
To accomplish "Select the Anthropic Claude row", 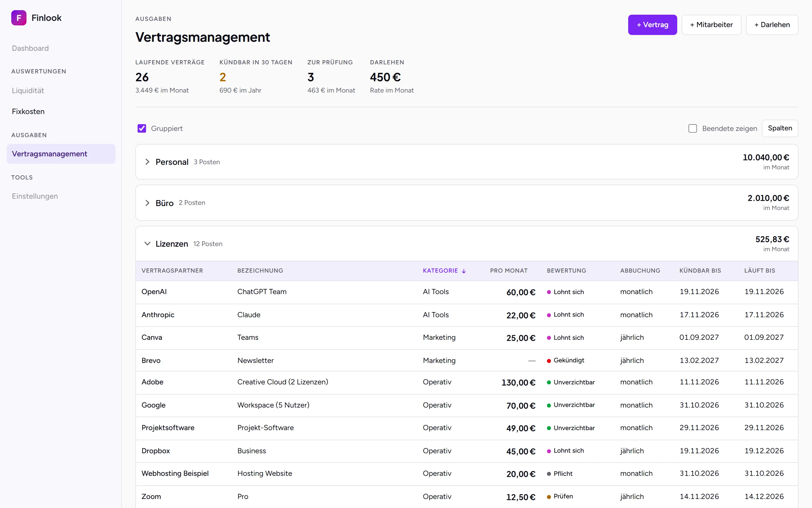I will 467,315.
